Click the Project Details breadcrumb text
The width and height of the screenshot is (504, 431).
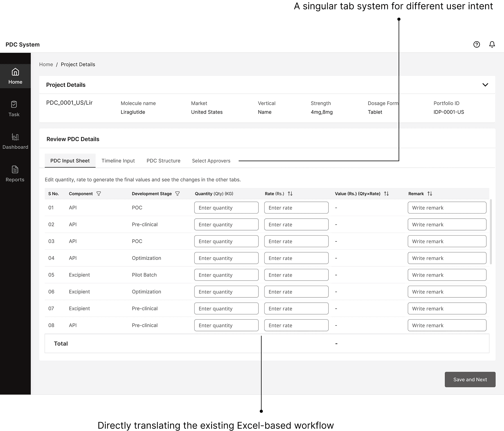click(78, 64)
